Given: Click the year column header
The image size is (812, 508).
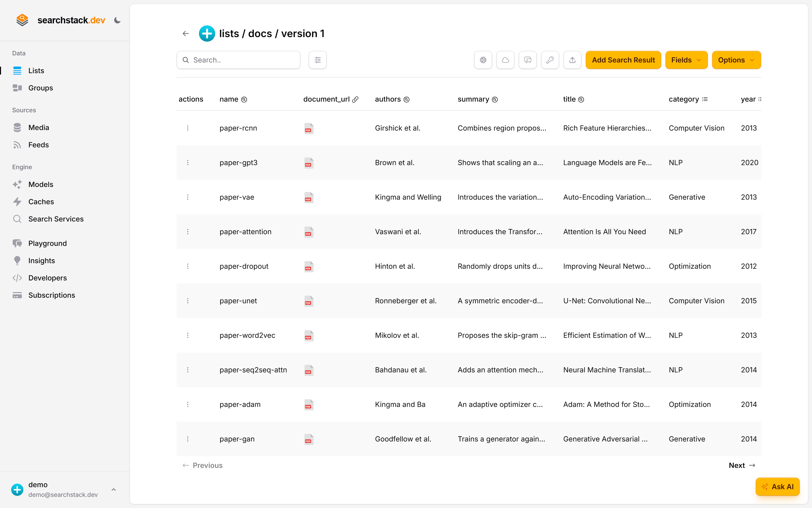Looking at the screenshot, I should point(751,100).
